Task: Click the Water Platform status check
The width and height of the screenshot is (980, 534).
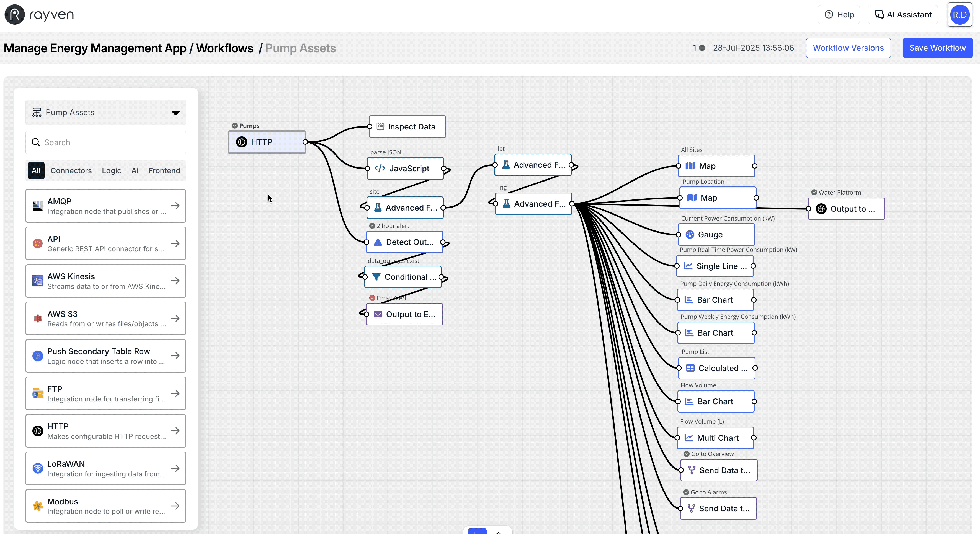Action: [814, 193]
